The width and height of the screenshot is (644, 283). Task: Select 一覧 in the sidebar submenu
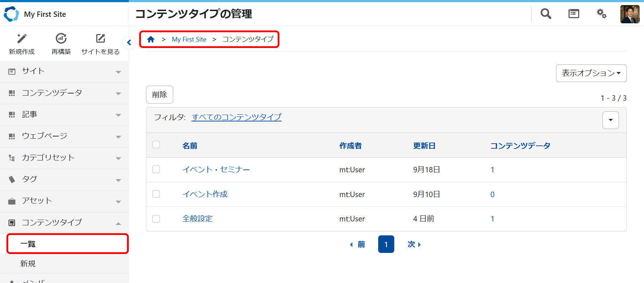[28, 244]
